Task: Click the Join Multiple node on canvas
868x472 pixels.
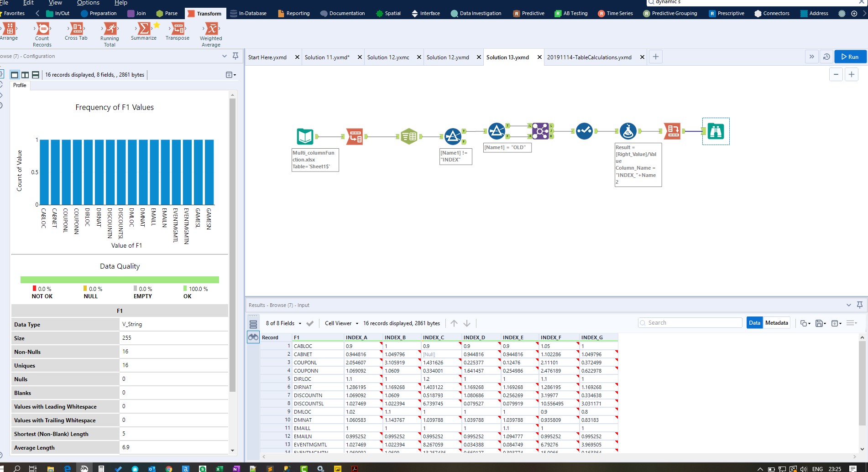Action: point(540,131)
